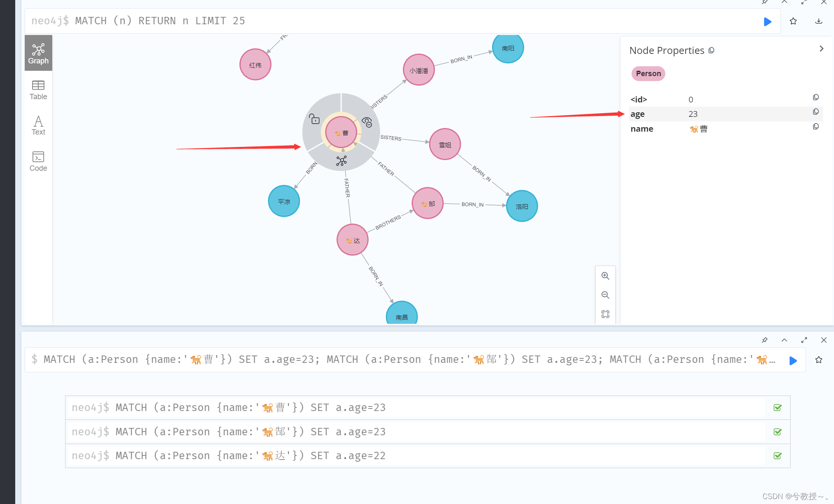The width and height of the screenshot is (834, 504).
Task: Dismiss selected node with eye icon
Action: [367, 122]
